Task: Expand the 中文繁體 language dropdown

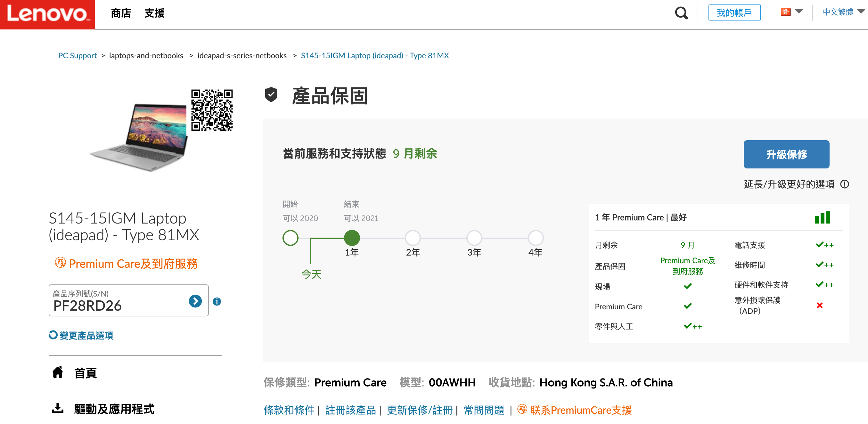Action: coord(843,12)
